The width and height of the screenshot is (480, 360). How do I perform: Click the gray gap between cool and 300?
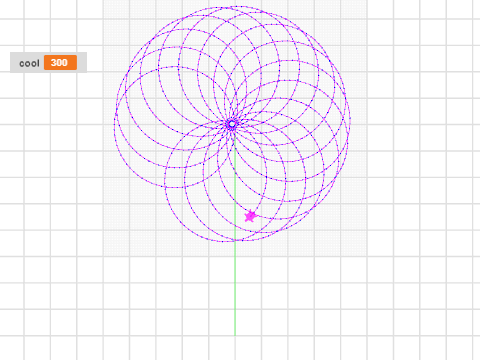pos(42,63)
